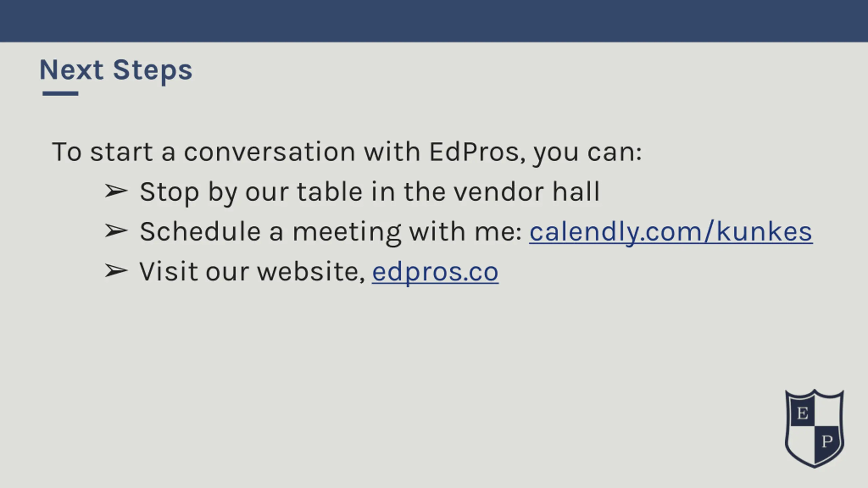
Task: Click the words vendor hall
Action: 527,192
